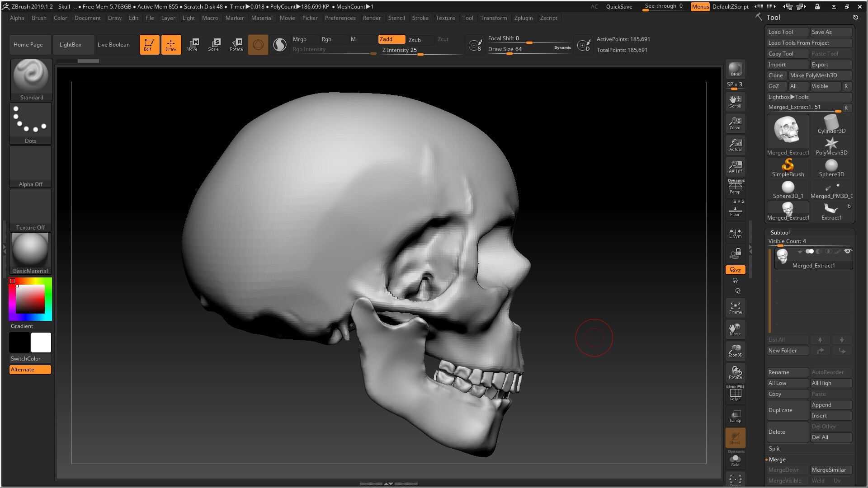Select the Scale tool in the top toolbar
Viewport: 868px width, 488px height.
coord(215,44)
